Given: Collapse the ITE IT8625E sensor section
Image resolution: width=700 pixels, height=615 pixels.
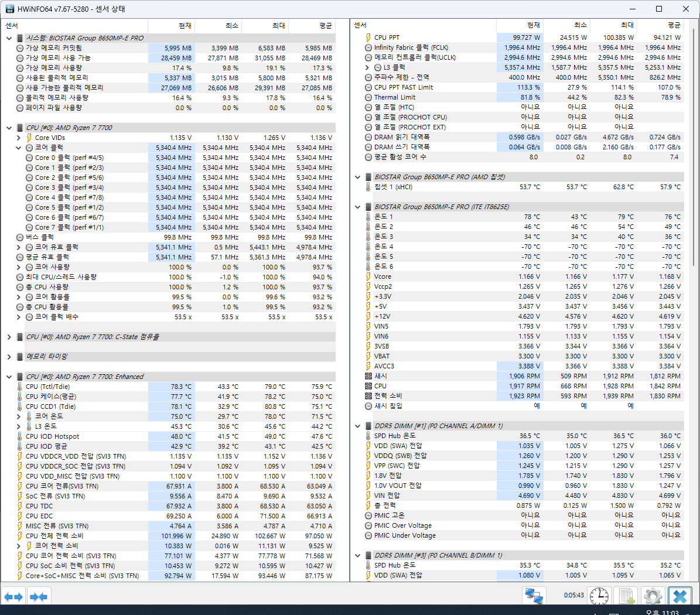Looking at the screenshot, I should point(357,207).
